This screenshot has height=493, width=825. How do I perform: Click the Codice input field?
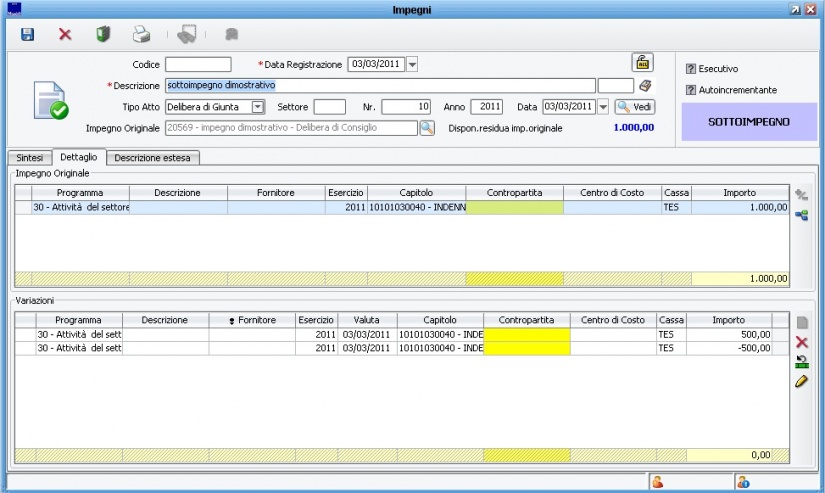pyautogui.click(x=198, y=65)
